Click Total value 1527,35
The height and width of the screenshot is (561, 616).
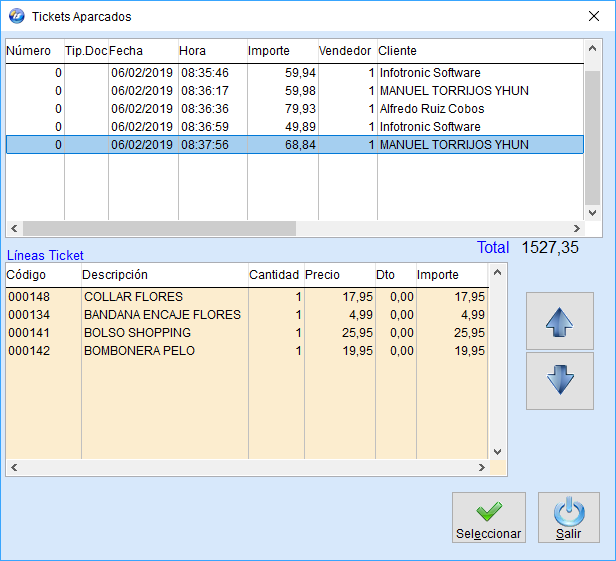pyautogui.click(x=550, y=248)
